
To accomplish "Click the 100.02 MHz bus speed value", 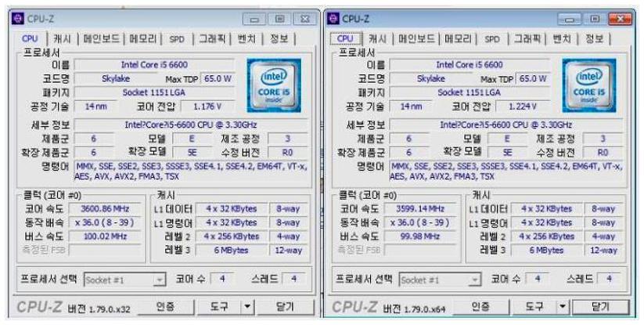I will (x=105, y=237).
